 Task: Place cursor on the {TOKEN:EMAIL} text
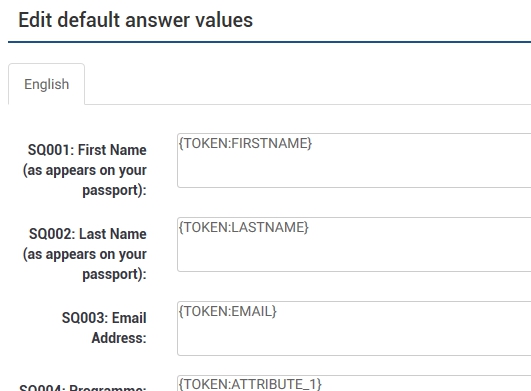pos(228,311)
